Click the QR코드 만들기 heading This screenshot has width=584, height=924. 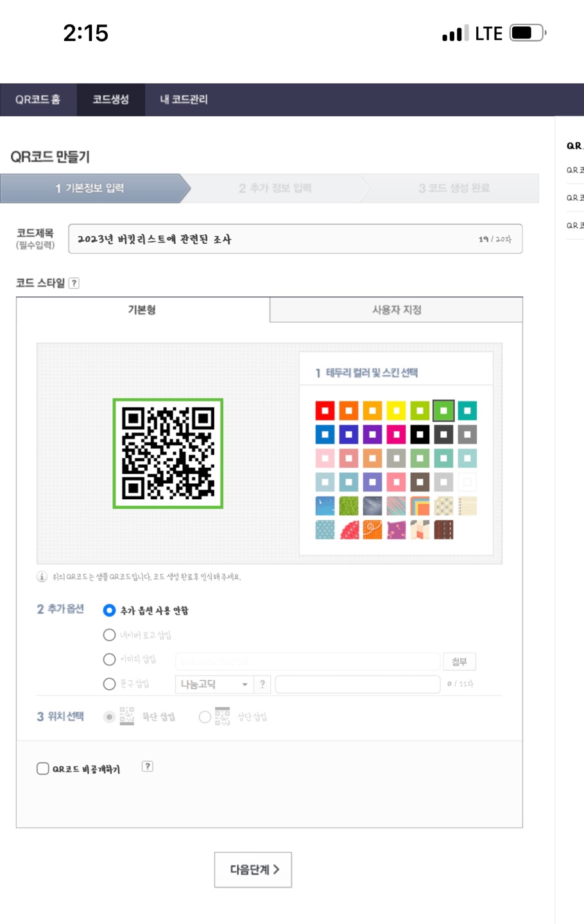[x=50, y=157]
